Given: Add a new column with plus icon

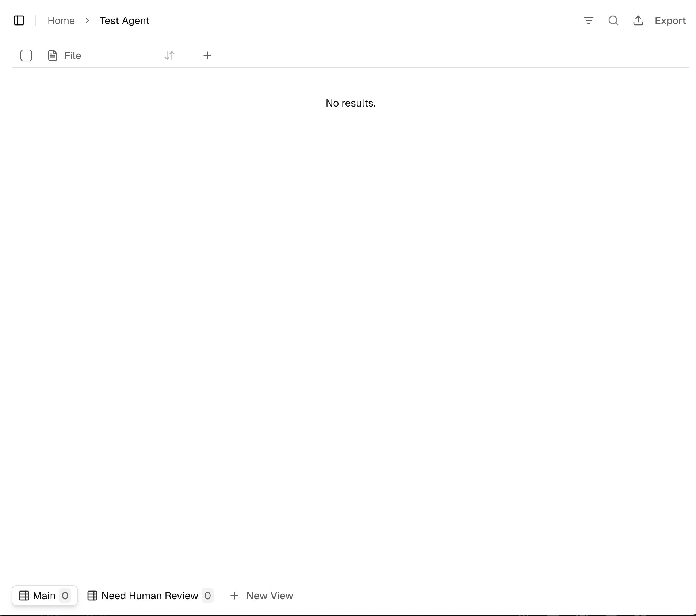Looking at the screenshot, I should click(x=207, y=55).
